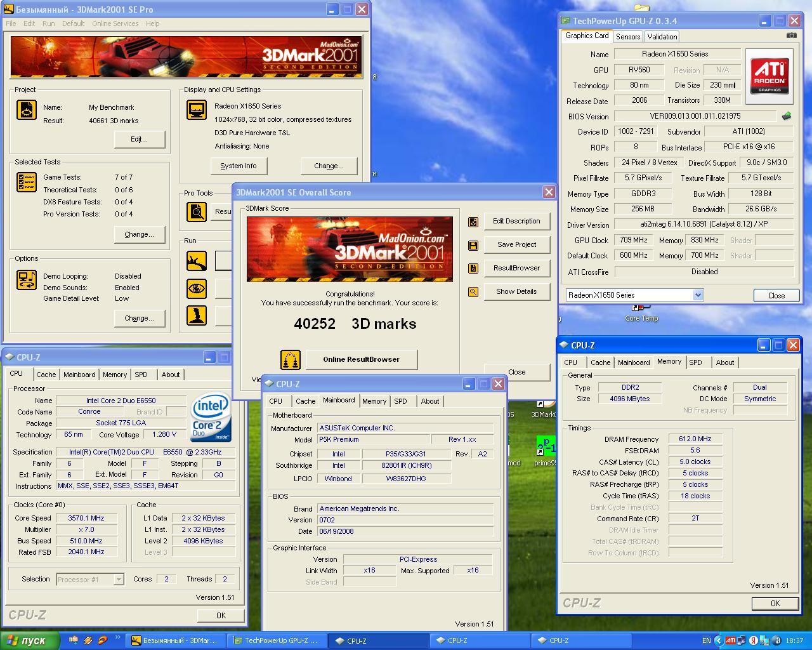Open the File menu in 3DMark2001
This screenshot has height=650, width=812.
pos(11,23)
